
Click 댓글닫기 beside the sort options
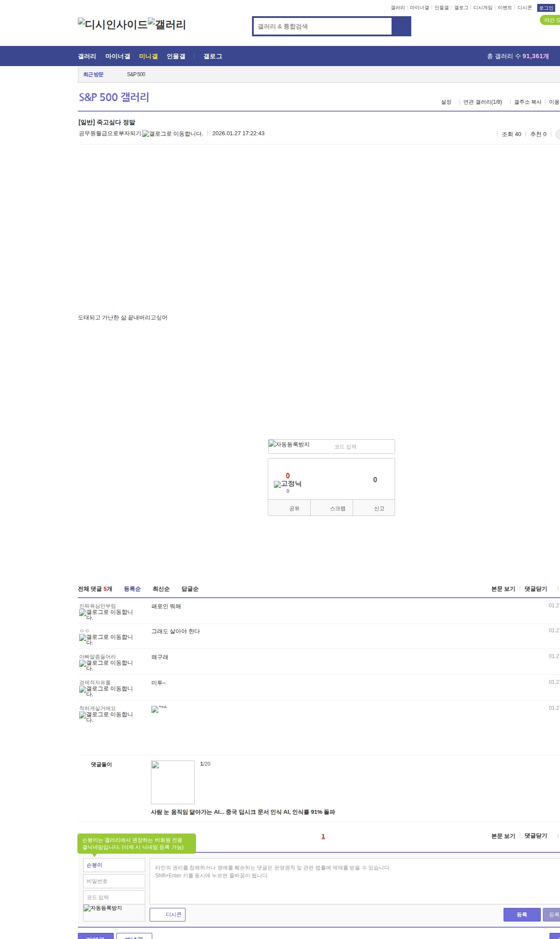tap(536, 589)
